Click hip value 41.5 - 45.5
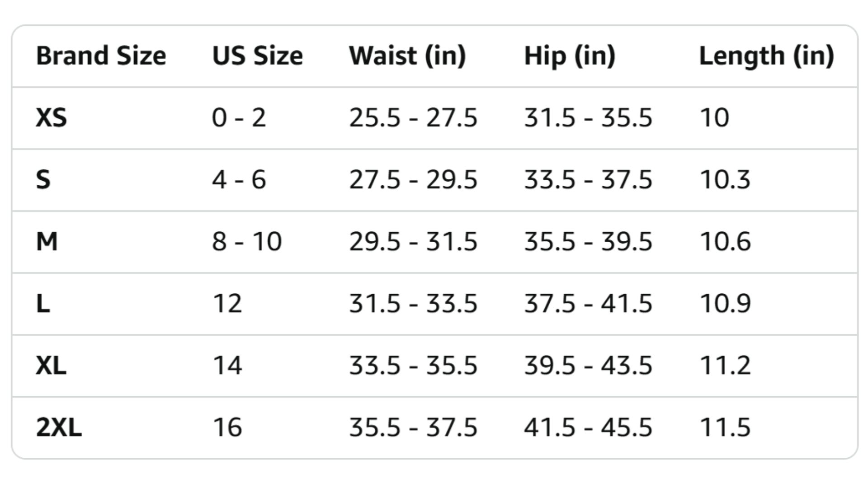The height and width of the screenshot is (488, 868). tap(588, 427)
